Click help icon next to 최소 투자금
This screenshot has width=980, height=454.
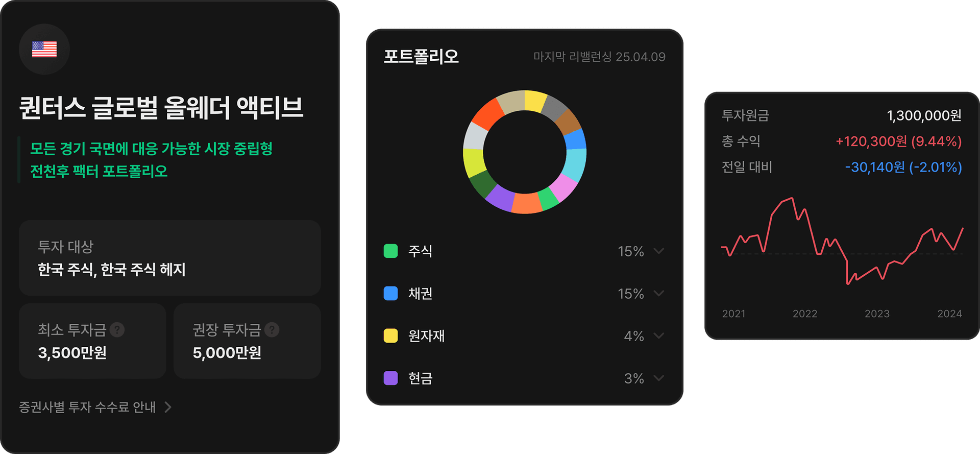(x=117, y=330)
